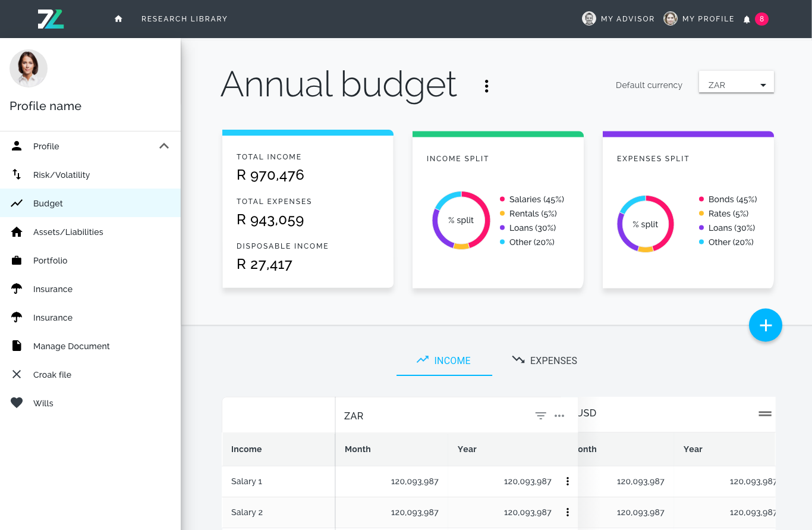Click the USD column drag handle icon
The image size is (812, 530).
point(765,413)
